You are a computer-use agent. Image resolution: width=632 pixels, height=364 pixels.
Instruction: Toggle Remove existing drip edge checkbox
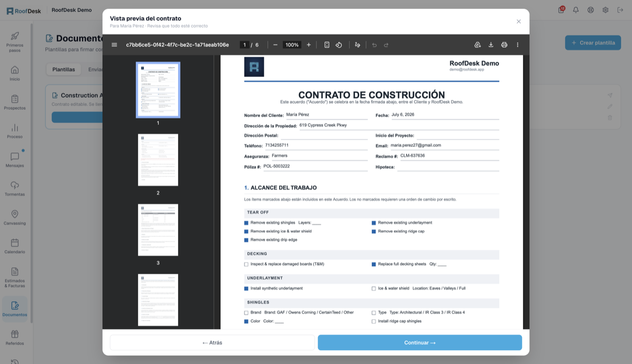tap(246, 240)
